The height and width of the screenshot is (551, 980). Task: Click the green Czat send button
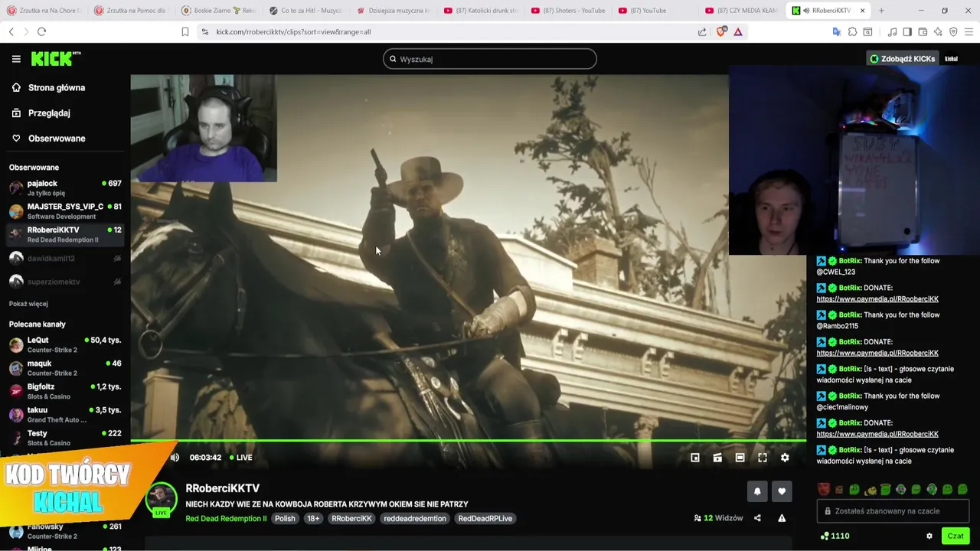tap(955, 536)
